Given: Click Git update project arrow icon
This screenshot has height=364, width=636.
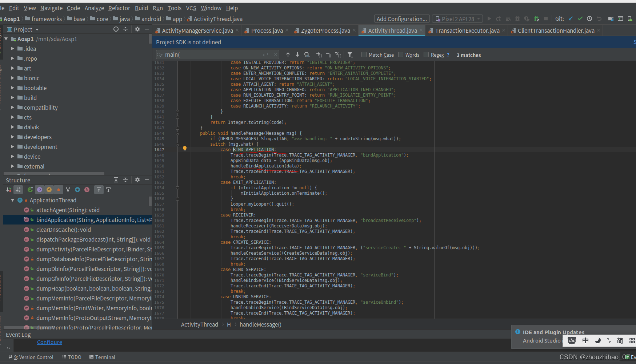Looking at the screenshot, I should point(571,19).
